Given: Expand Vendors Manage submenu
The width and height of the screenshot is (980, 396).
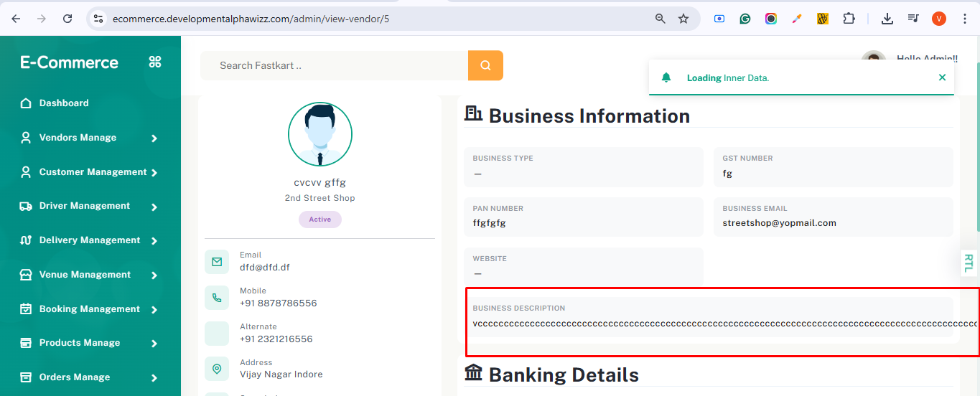Looking at the screenshot, I should 154,138.
